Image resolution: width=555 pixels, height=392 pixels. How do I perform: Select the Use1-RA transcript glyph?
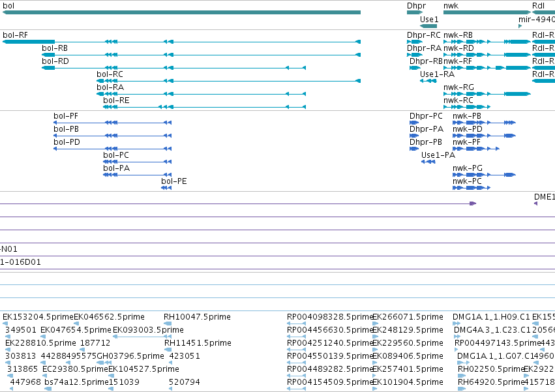[428, 81]
